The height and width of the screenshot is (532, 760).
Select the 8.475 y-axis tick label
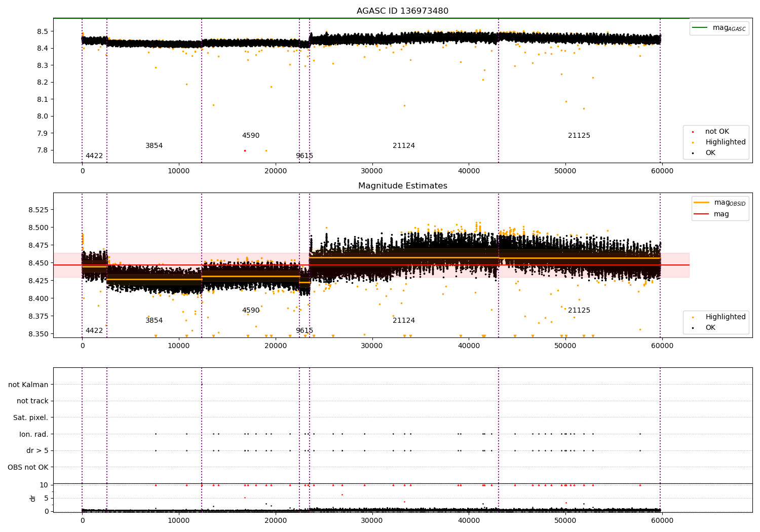coord(39,245)
